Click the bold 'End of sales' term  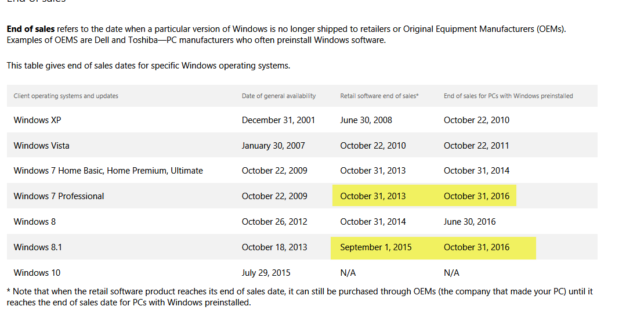pyautogui.click(x=31, y=29)
